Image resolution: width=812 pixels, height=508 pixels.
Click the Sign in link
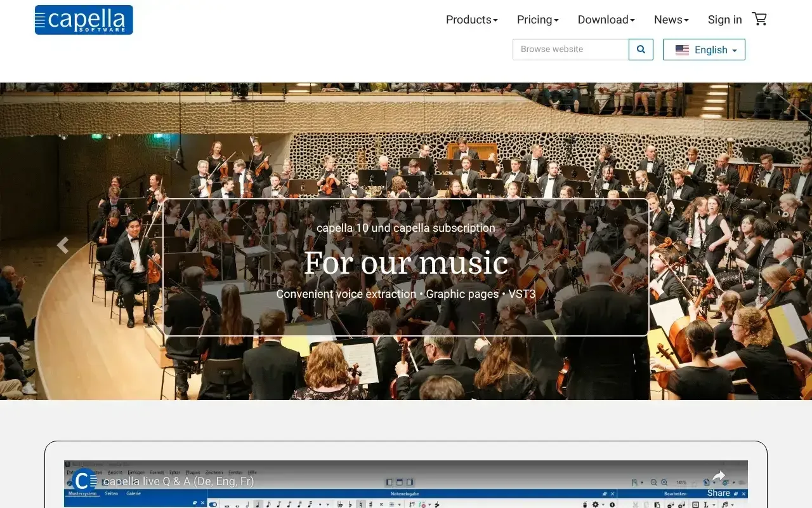pyautogui.click(x=724, y=20)
